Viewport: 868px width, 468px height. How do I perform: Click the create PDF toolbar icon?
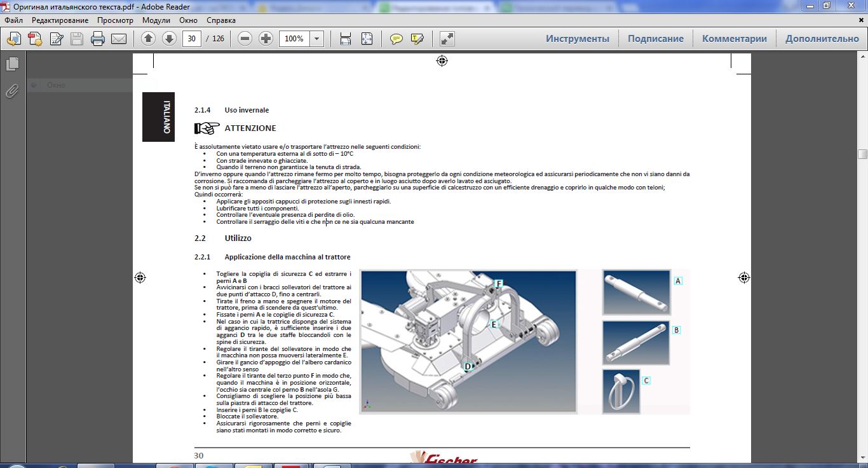point(34,39)
